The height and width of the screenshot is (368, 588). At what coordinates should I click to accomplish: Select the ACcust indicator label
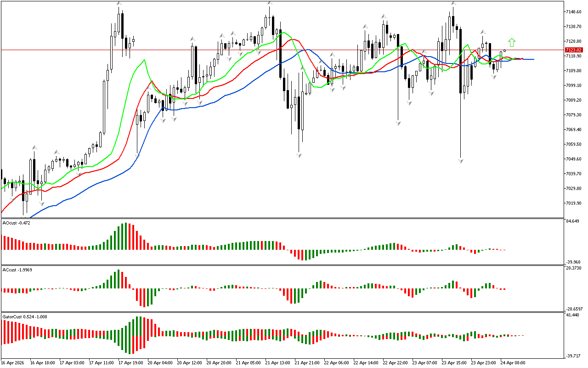point(17,270)
